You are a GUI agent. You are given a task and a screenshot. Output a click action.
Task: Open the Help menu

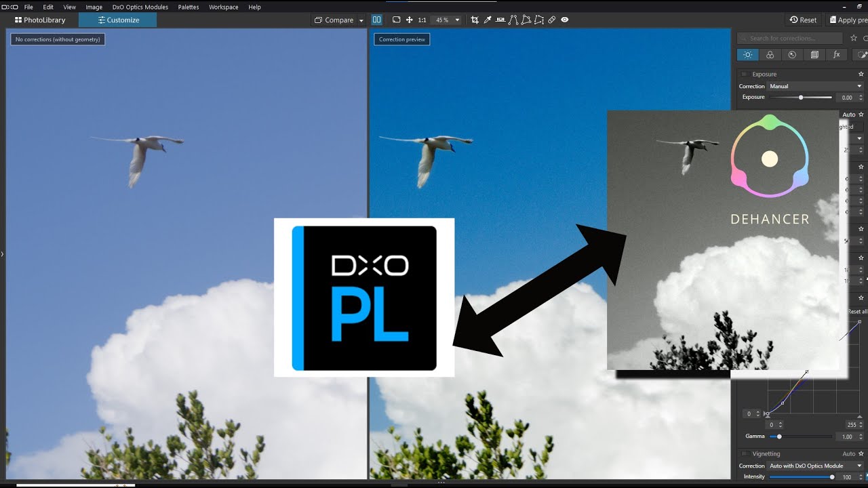coord(254,7)
